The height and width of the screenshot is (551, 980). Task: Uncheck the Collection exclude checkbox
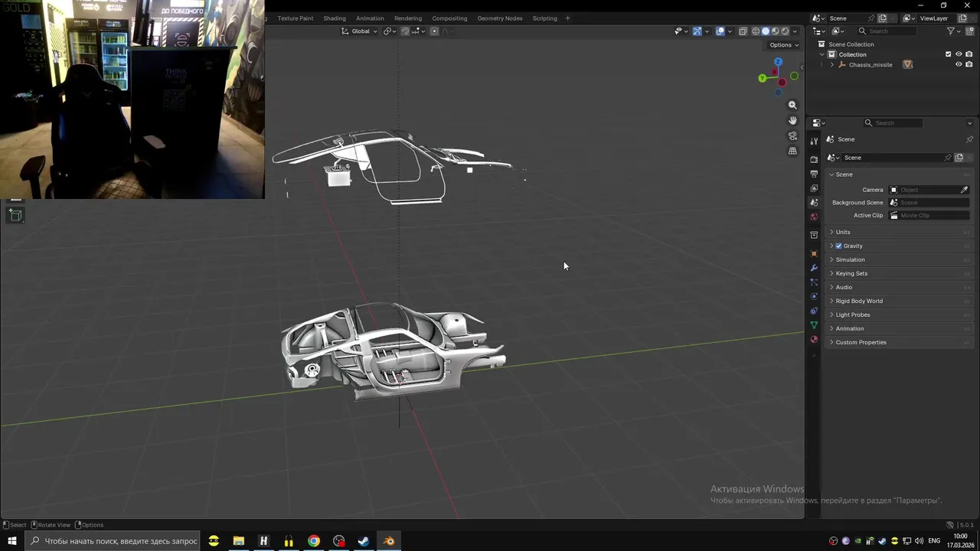click(x=948, y=54)
